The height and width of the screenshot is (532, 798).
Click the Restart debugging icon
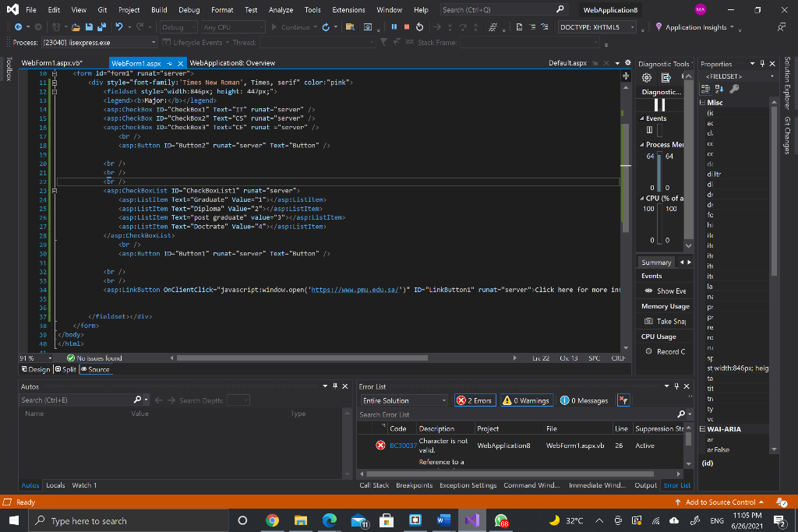tap(419, 27)
